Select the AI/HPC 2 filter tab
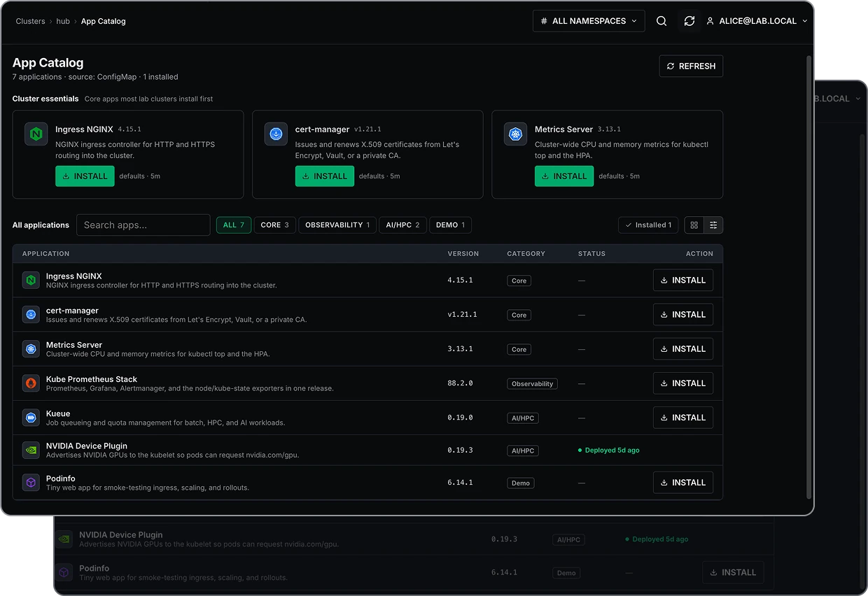Image resolution: width=868 pixels, height=596 pixels. [402, 225]
